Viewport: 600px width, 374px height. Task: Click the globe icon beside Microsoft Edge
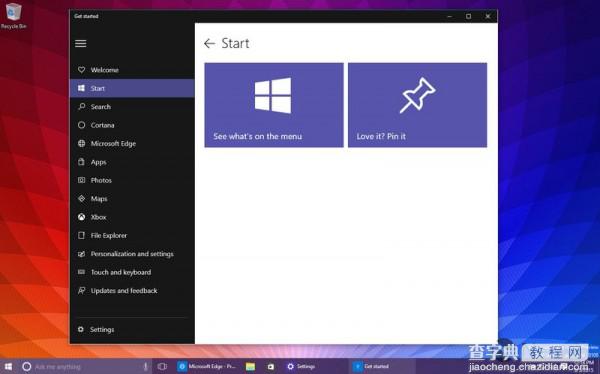point(81,143)
